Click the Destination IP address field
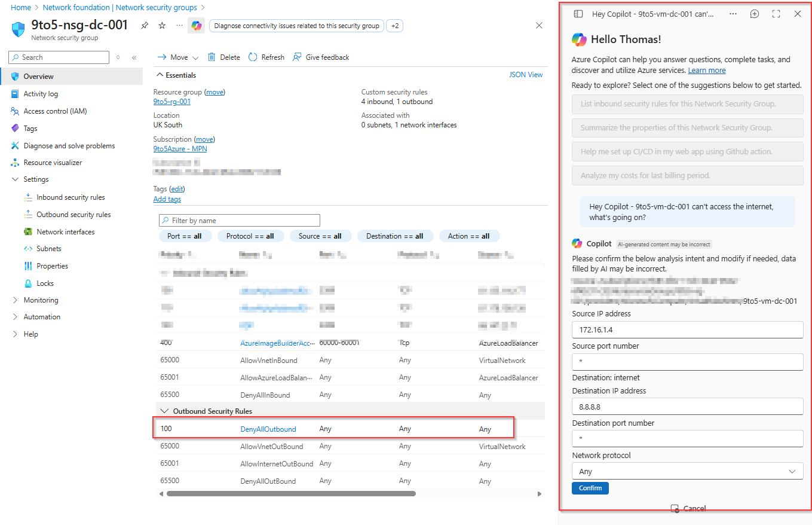Image resolution: width=812 pixels, height=525 pixels. (687, 407)
